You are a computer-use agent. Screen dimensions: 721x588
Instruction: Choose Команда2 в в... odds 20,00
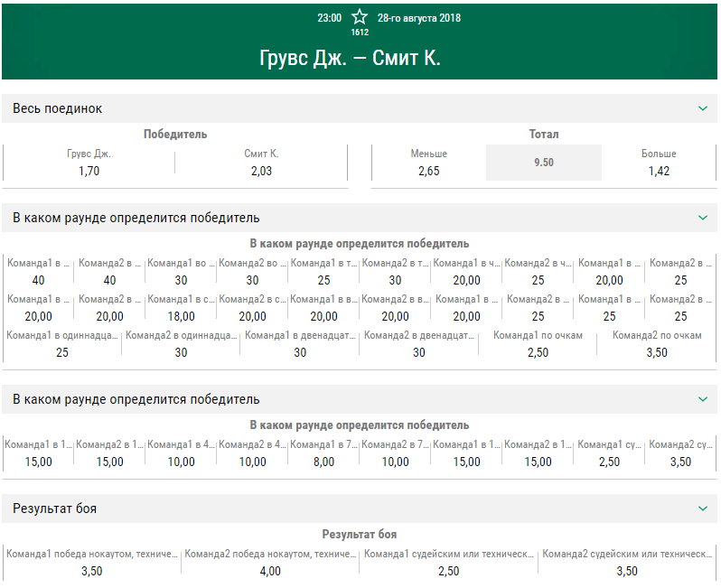tap(395, 309)
